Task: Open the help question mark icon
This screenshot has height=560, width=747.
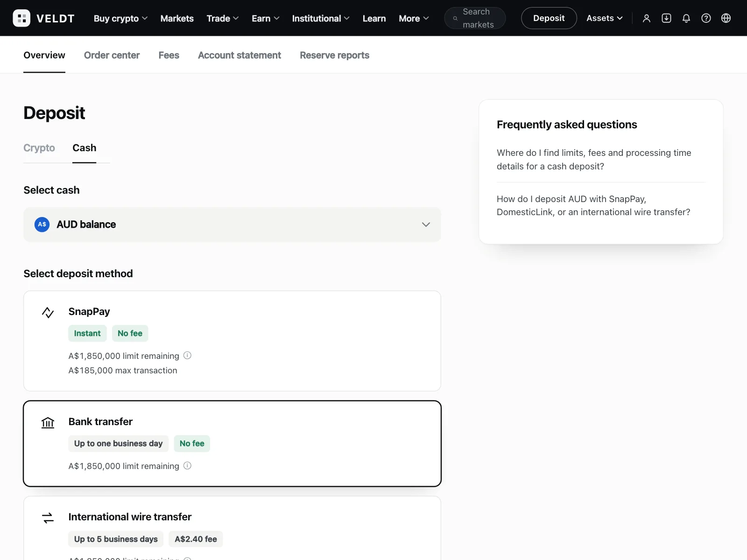Action: point(706,18)
